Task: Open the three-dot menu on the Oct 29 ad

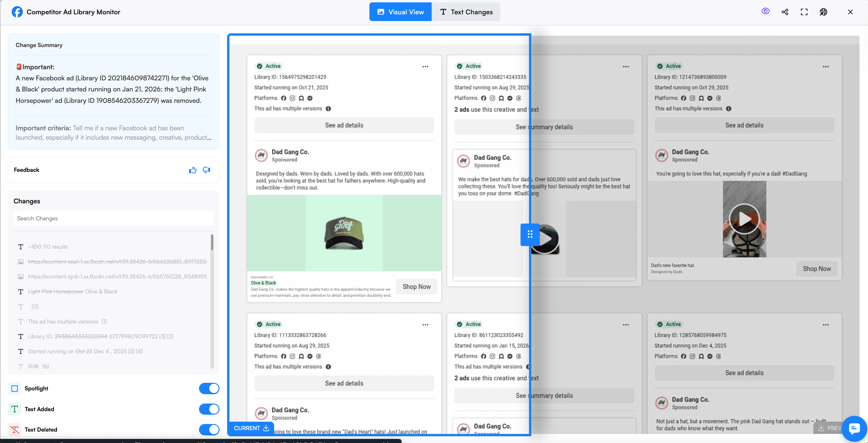Action: tap(826, 66)
